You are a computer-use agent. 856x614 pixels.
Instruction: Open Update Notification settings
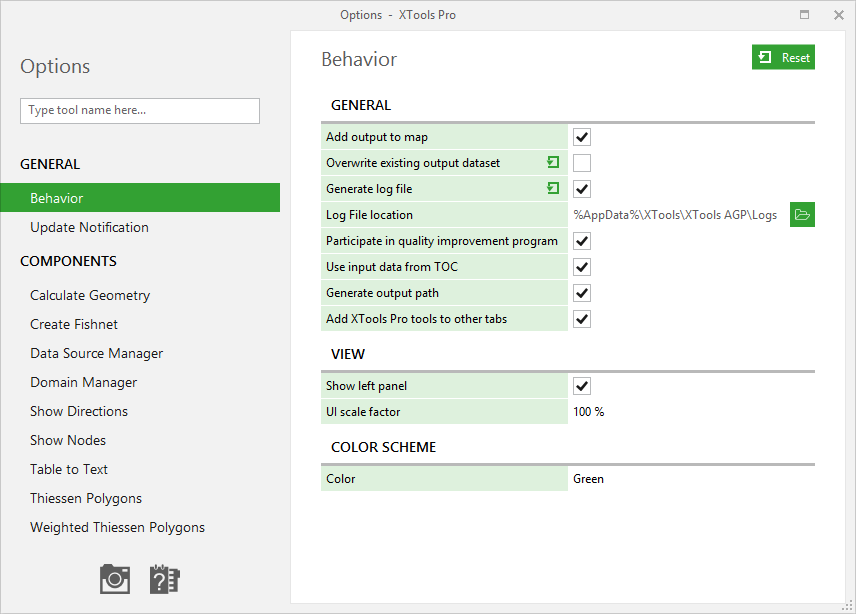pyautogui.click(x=90, y=227)
